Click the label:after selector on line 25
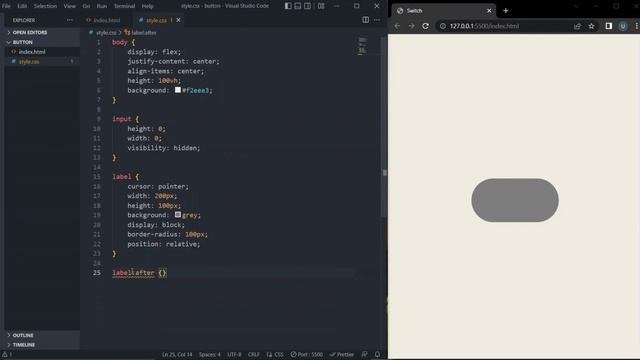640x360 pixels. pos(133,273)
